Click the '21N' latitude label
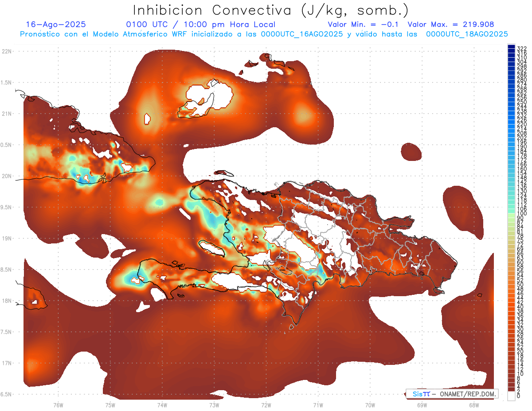This screenshot has width=532, height=411. 7,114
